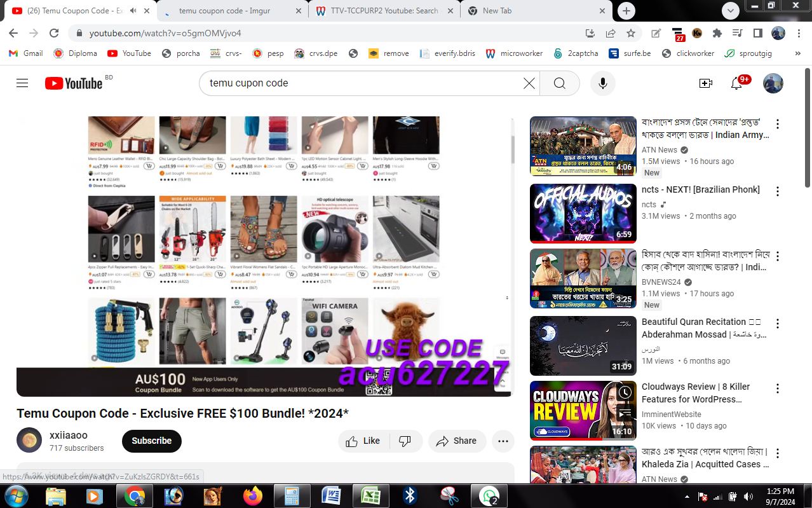812x508 pixels.
Task: Like the Temu coupon video
Action: [363, 441]
